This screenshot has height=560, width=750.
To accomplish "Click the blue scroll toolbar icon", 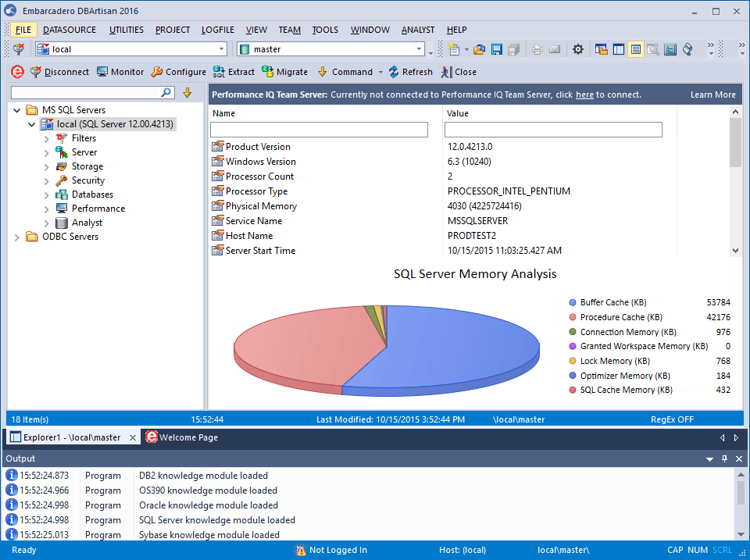I will pos(687,49).
